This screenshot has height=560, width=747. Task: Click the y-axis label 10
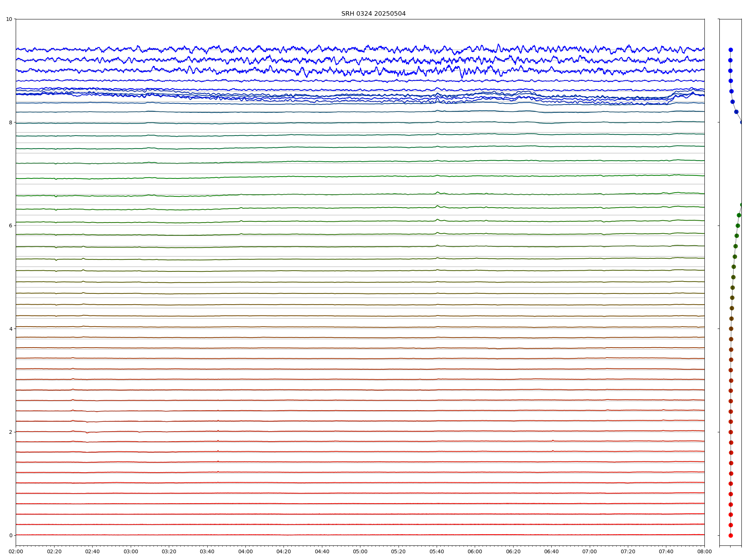click(x=9, y=19)
